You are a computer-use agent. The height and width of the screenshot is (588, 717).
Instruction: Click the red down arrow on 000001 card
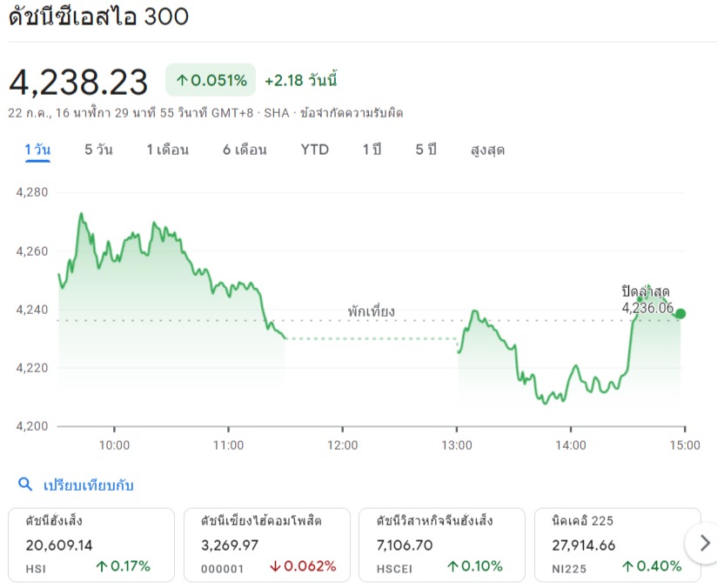pyautogui.click(x=275, y=566)
